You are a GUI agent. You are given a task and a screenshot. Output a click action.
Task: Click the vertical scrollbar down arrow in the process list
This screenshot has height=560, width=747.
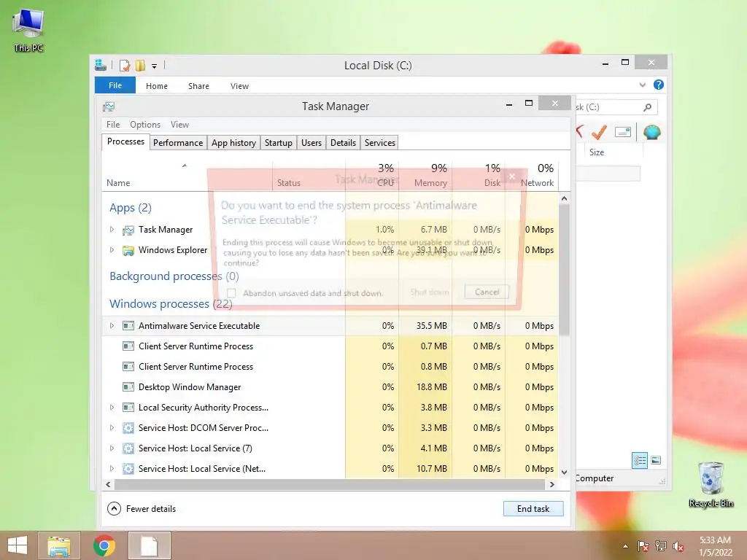tap(564, 472)
